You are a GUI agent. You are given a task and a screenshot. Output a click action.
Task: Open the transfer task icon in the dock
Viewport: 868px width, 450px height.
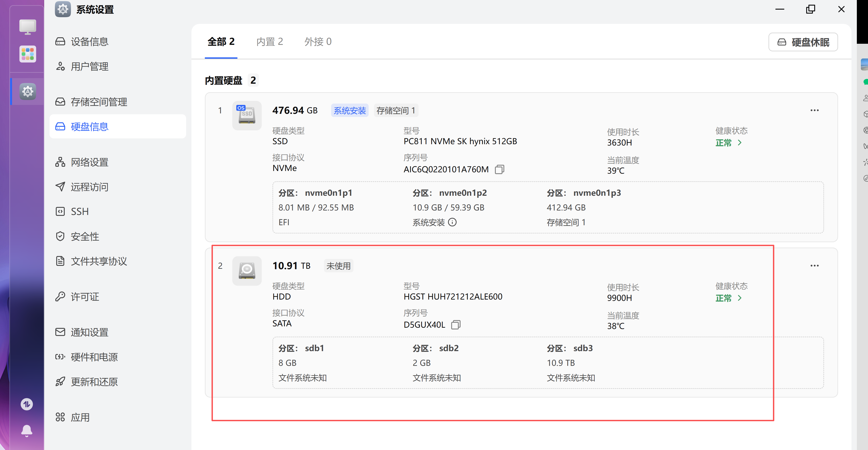coord(27,404)
